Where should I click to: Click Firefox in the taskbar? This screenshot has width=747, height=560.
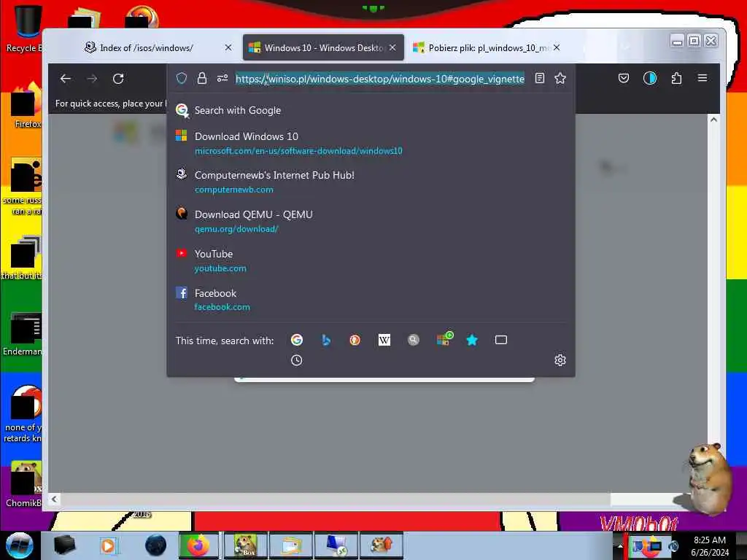click(x=198, y=545)
